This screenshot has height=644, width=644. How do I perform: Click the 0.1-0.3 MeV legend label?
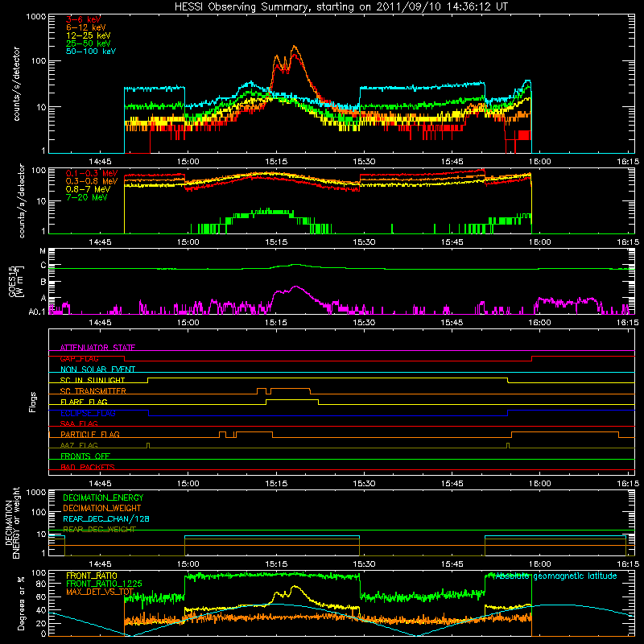(x=92, y=173)
